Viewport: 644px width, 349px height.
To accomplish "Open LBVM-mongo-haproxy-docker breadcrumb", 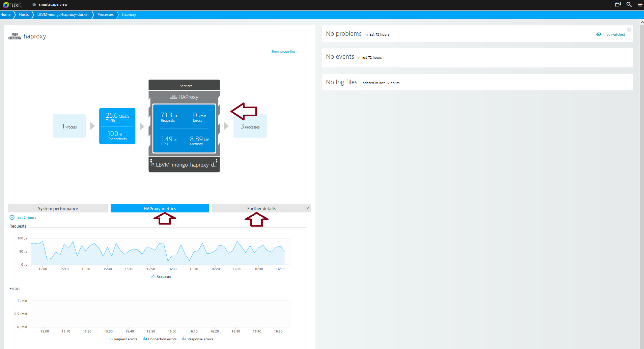I will coord(63,15).
